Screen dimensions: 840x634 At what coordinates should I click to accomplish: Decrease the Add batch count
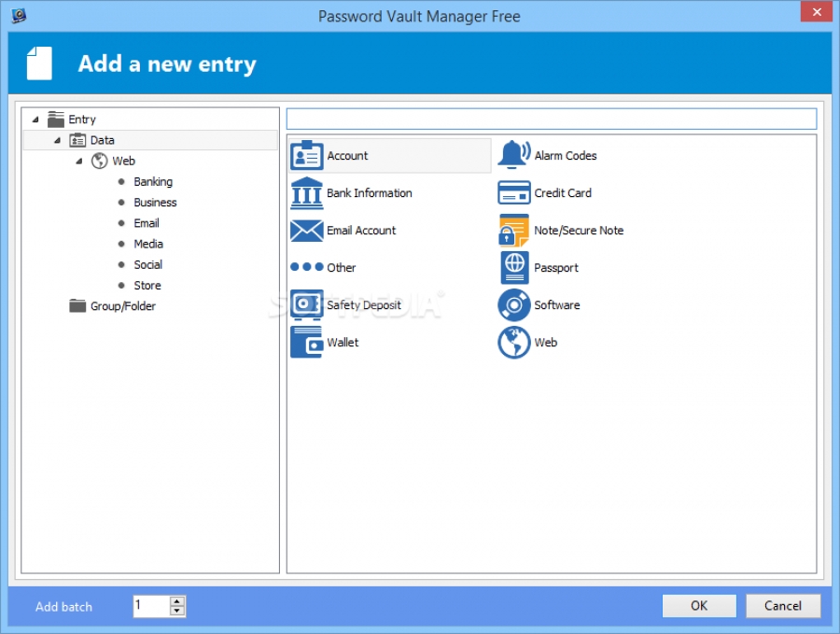[177, 612]
